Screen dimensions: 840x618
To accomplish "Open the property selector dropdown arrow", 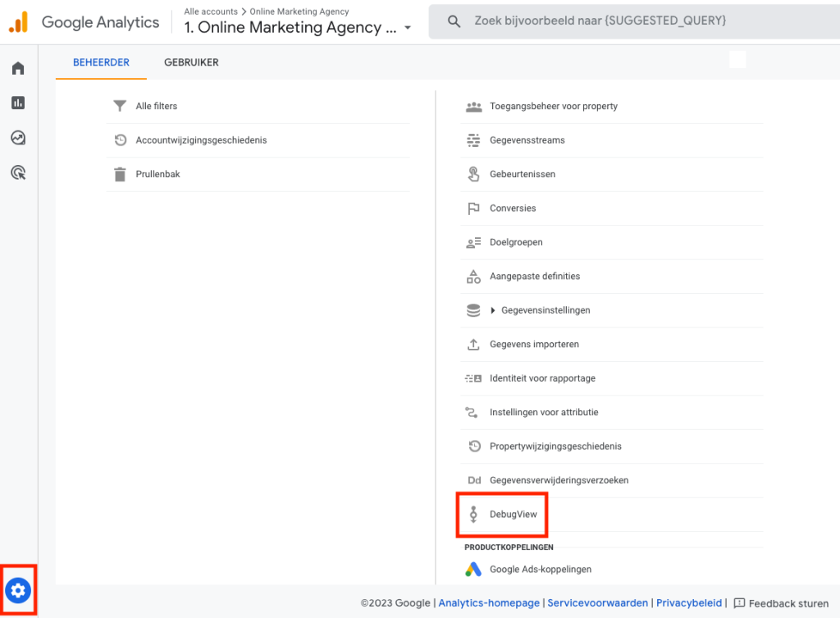I will click(x=408, y=28).
